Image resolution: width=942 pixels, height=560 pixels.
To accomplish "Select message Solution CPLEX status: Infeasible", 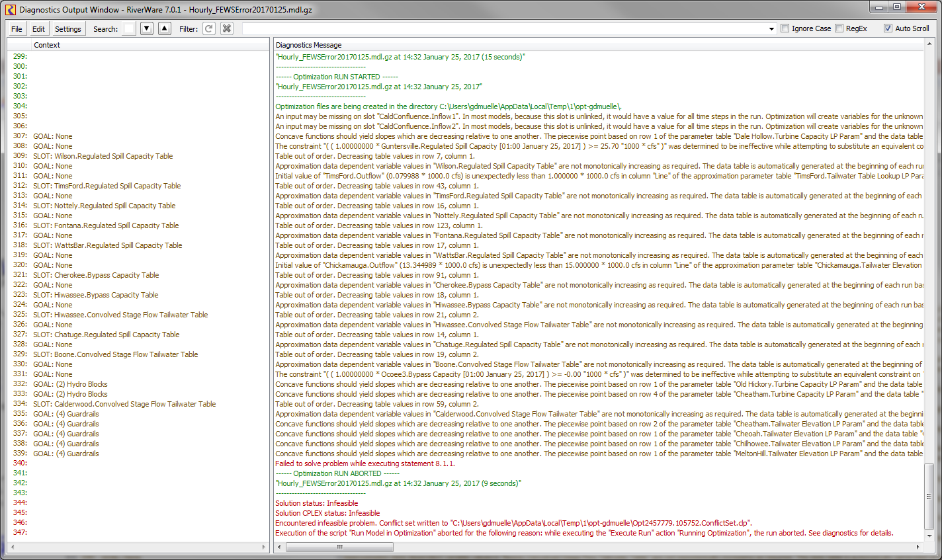I will pyautogui.click(x=327, y=513).
